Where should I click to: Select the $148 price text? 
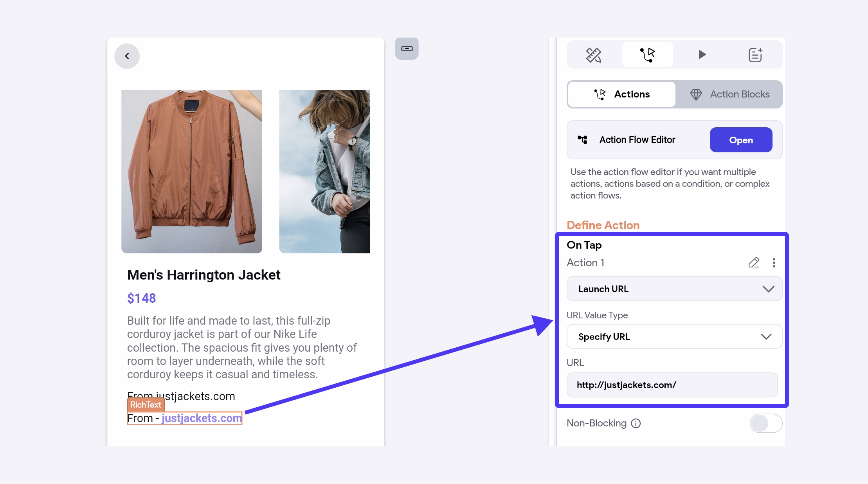[141, 298]
